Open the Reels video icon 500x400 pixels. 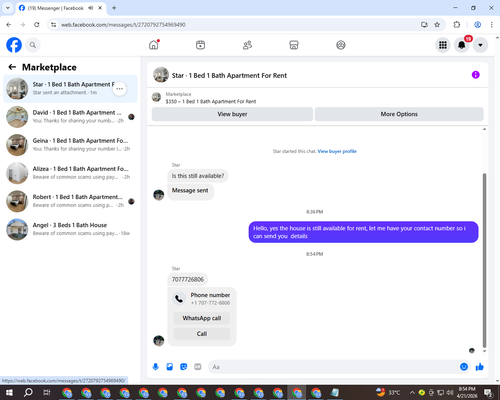coord(200,45)
